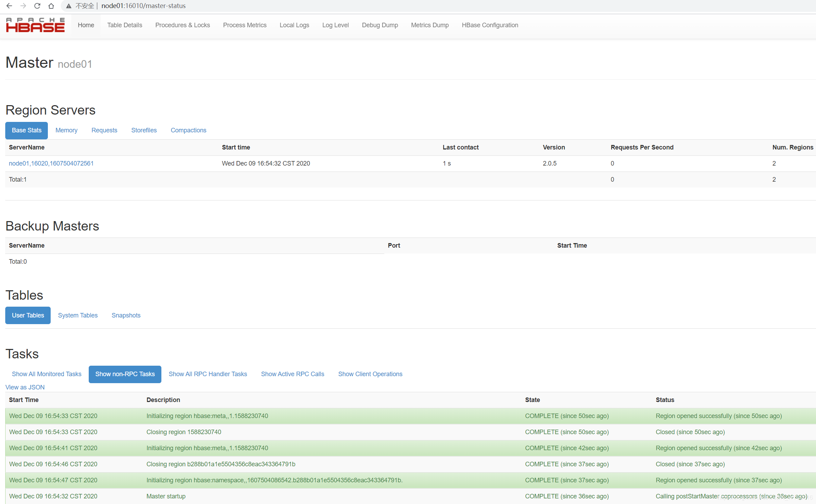Switch to the Memory tab
Screen dimensions: 816x504
tap(66, 130)
